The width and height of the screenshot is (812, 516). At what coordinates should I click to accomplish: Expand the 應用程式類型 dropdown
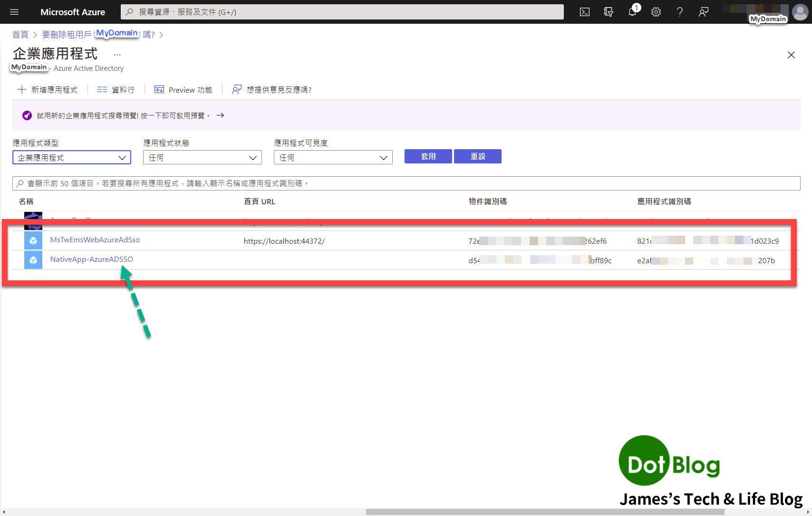[72, 157]
